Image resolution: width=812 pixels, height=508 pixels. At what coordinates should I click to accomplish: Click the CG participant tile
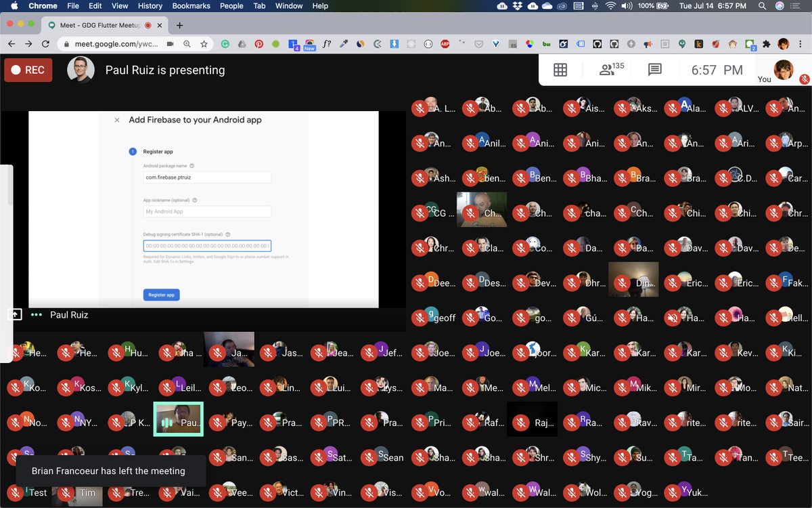click(431, 209)
